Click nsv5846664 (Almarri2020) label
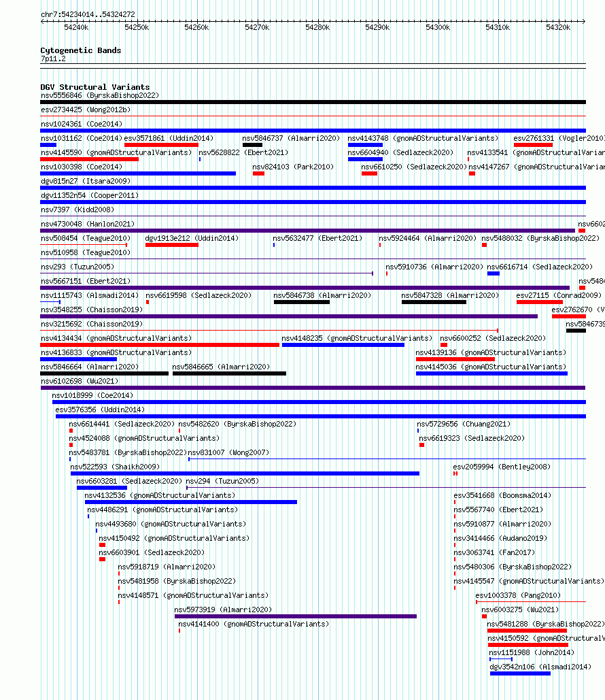The image size is (605, 700). pyautogui.click(x=90, y=367)
